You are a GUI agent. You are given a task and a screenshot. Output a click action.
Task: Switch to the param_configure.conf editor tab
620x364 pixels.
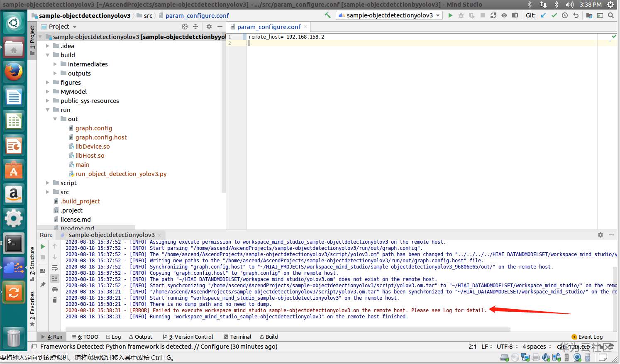pyautogui.click(x=269, y=27)
